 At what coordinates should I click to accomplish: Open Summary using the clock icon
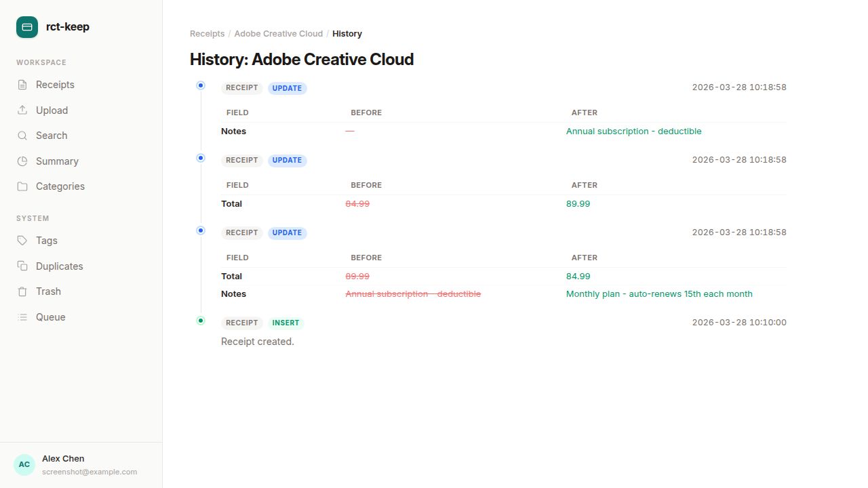point(23,161)
